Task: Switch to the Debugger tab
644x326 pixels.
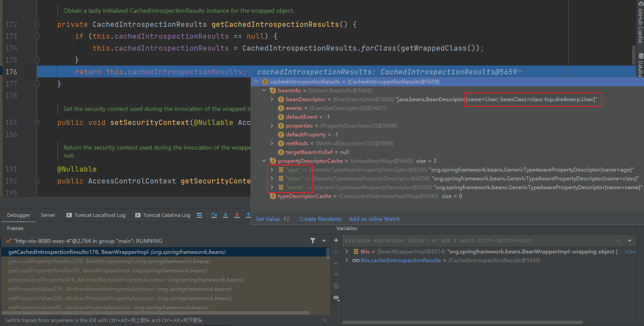Action: click(x=19, y=215)
